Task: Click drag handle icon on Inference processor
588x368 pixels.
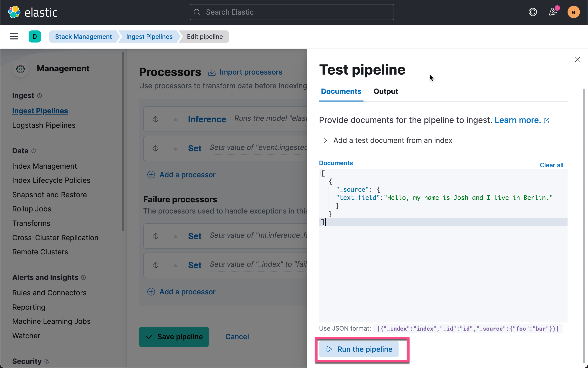Action: click(155, 119)
